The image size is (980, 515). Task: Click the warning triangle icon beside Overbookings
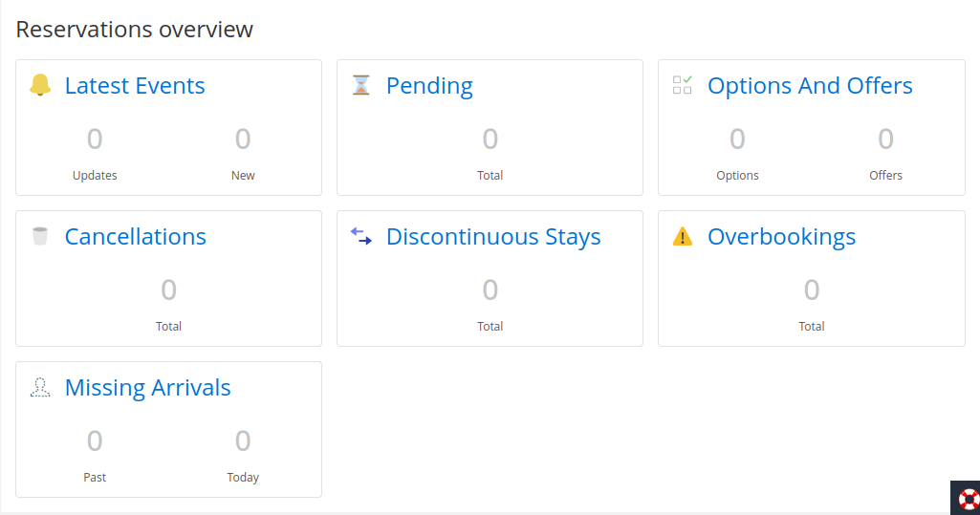pyautogui.click(x=682, y=236)
